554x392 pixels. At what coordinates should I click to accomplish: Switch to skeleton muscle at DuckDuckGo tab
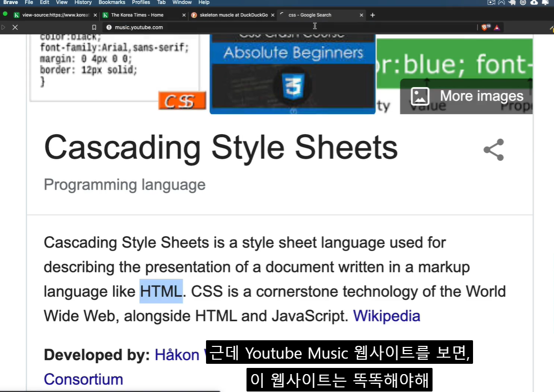pyautogui.click(x=232, y=15)
